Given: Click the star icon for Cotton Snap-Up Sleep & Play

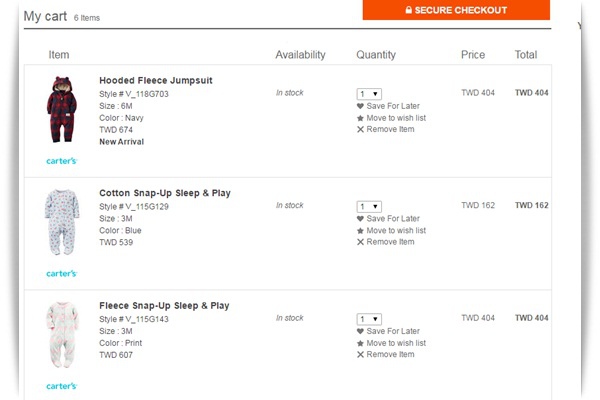Looking at the screenshot, I should [360, 231].
